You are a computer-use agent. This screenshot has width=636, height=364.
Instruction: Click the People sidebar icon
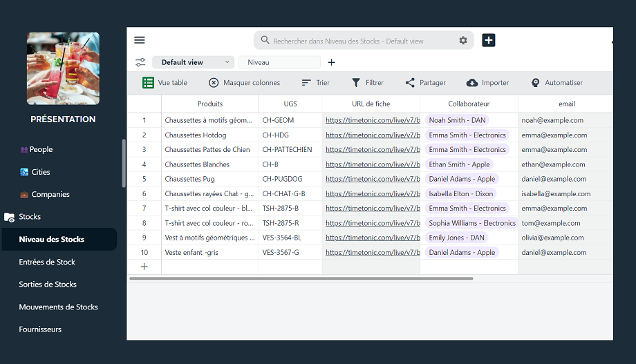[x=24, y=150]
